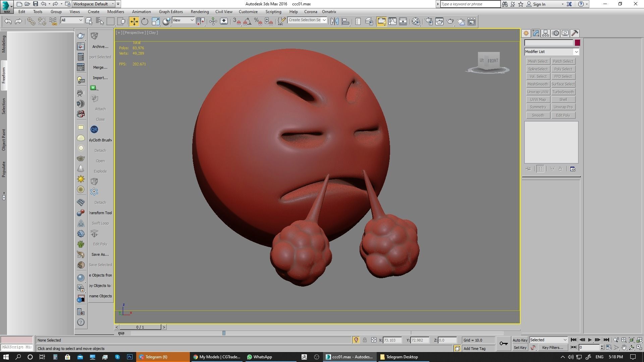Open the Animation menu
The height and width of the screenshot is (362, 644).
coord(141,12)
